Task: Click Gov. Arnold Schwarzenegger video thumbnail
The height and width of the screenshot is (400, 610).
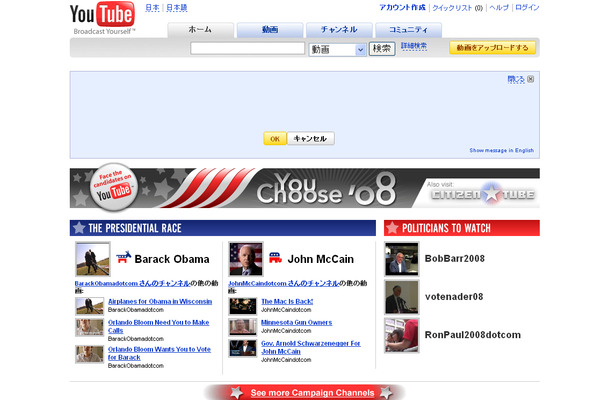Action: pyautogui.click(x=243, y=348)
